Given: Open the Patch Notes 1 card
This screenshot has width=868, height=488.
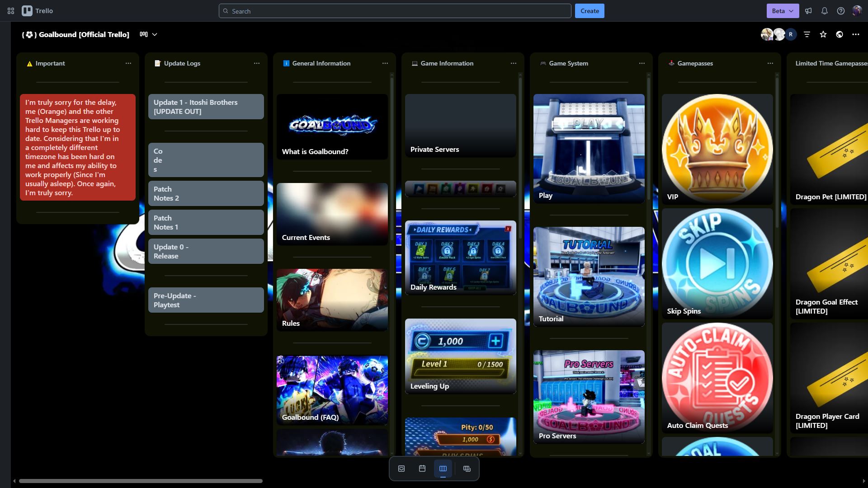Looking at the screenshot, I should [206, 222].
